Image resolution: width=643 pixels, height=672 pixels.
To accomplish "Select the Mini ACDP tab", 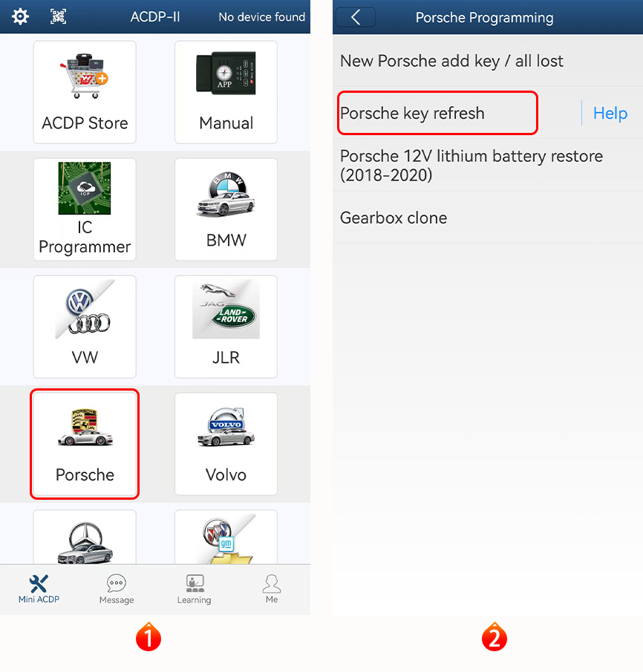I will [x=39, y=590].
